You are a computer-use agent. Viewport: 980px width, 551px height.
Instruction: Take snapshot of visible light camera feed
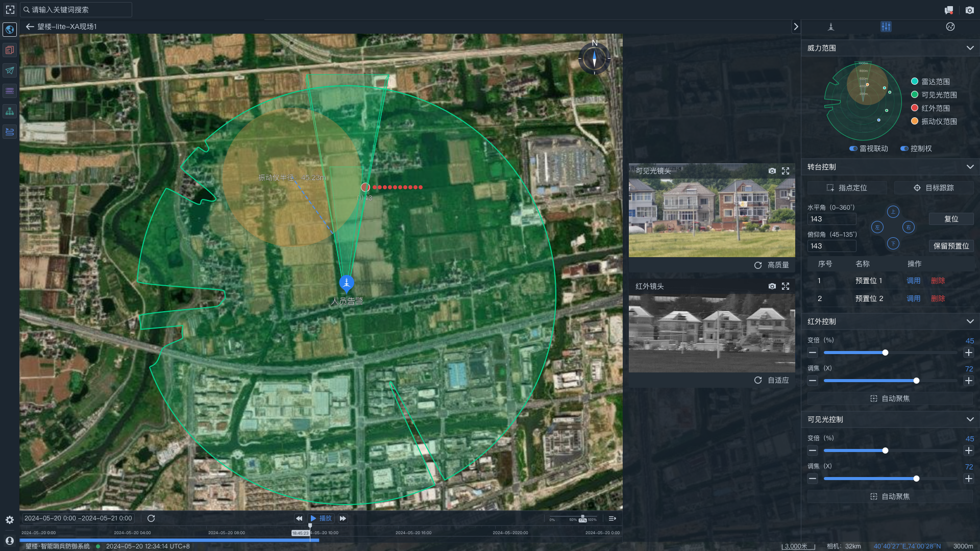pos(772,171)
